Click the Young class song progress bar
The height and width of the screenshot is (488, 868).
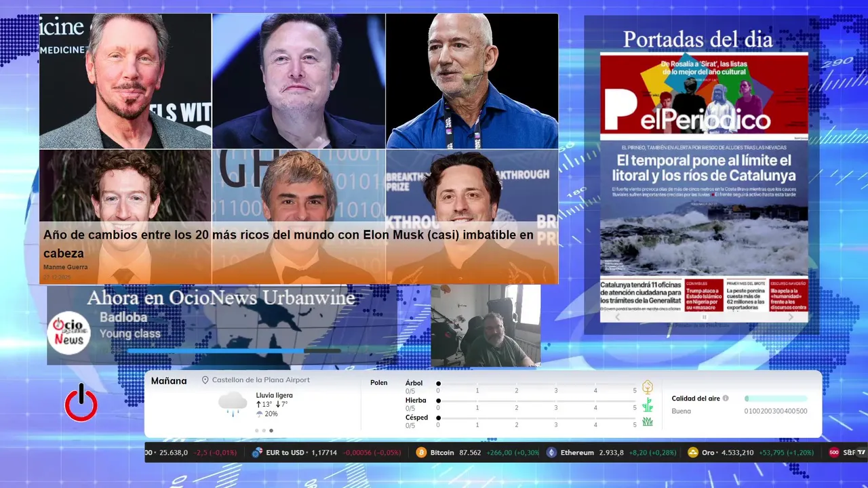(x=234, y=350)
